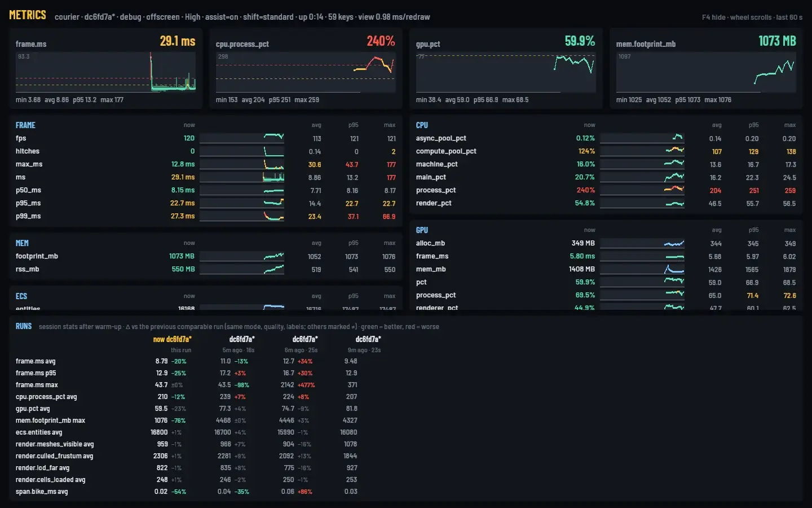Select the green -76% delta in RUNS
The image size is (812, 508).
[x=179, y=421]
